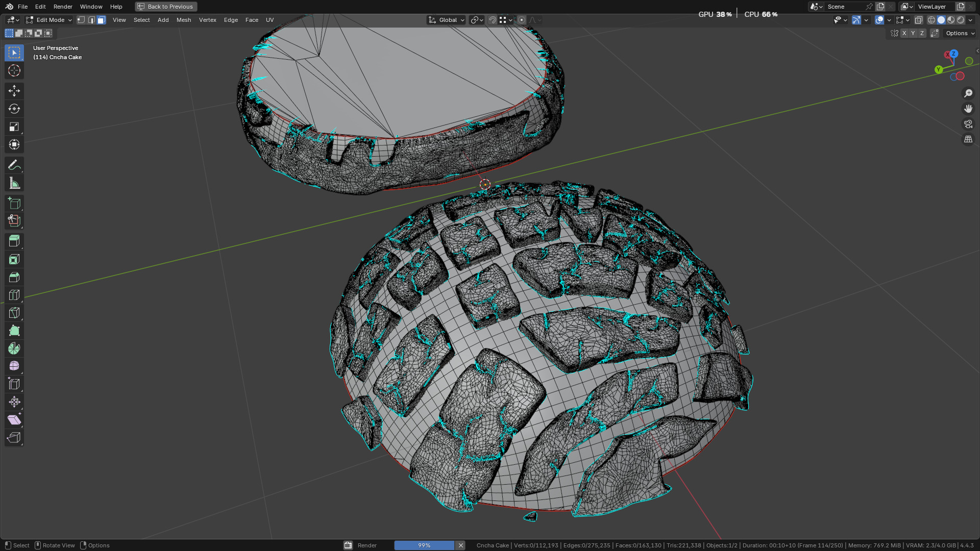Image resolution: width=980 pixels, height=551 pixels.
Task: Choose the Rotate tool
Action: 14,109
